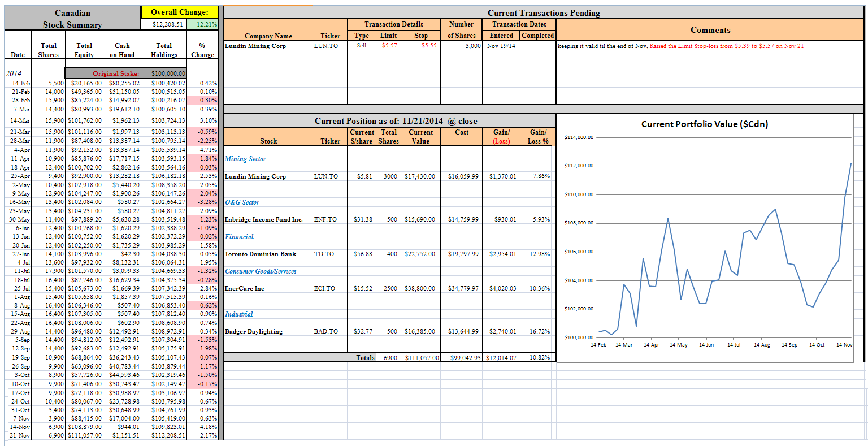
Task: Select the Financial sector label
Action: 239,237
